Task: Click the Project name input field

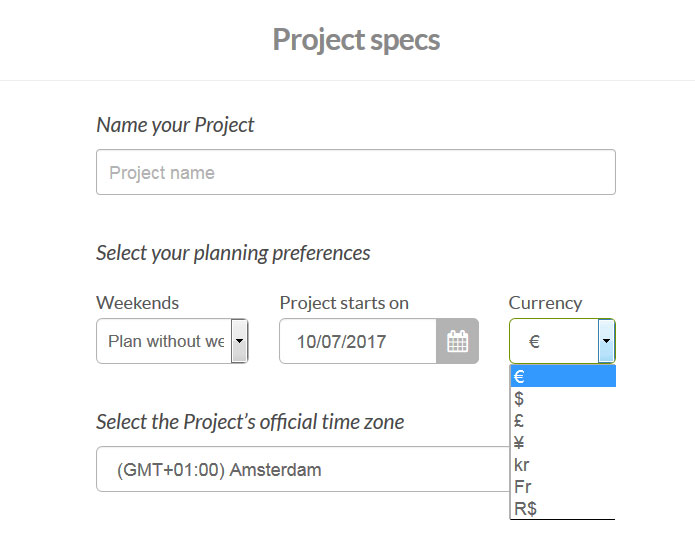Action: (x=355, y=172)
